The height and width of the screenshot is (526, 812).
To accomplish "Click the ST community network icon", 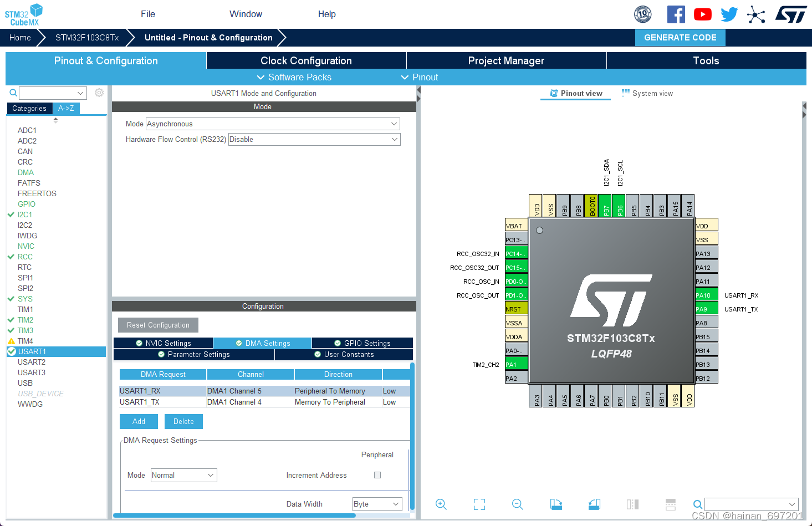I will pos(756,14).
